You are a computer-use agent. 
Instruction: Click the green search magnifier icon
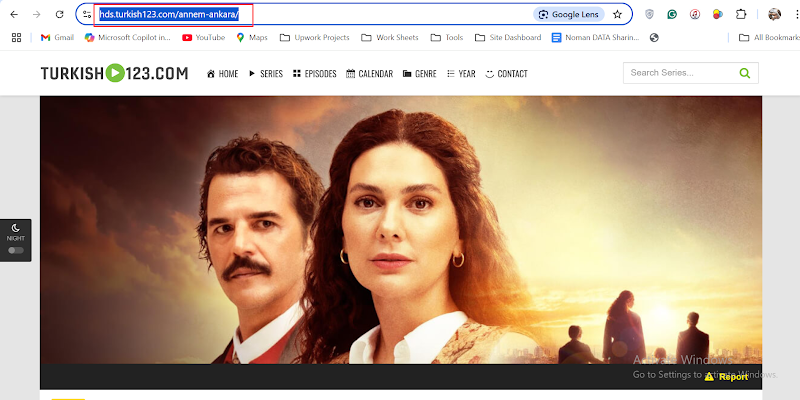(745, 73)
